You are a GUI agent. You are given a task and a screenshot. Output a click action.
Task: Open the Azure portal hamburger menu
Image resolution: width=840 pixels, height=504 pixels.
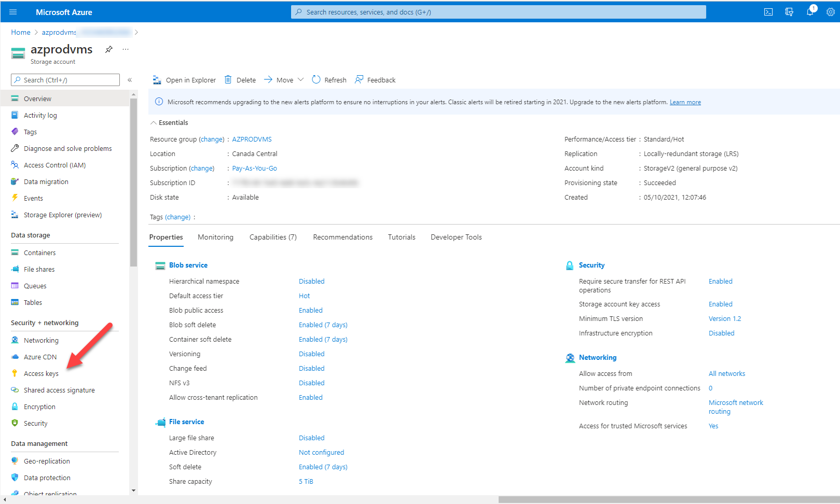click(x=13, y=12)
